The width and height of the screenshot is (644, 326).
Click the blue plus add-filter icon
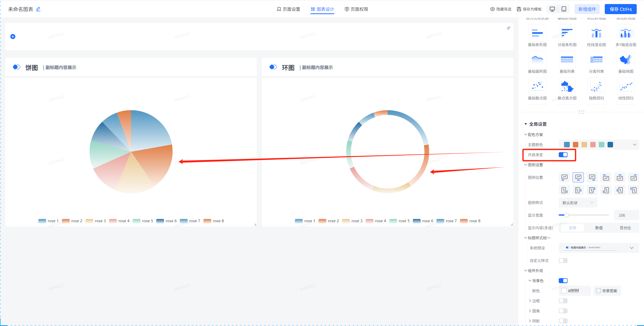pyautogui.click(x=13, y=37)
